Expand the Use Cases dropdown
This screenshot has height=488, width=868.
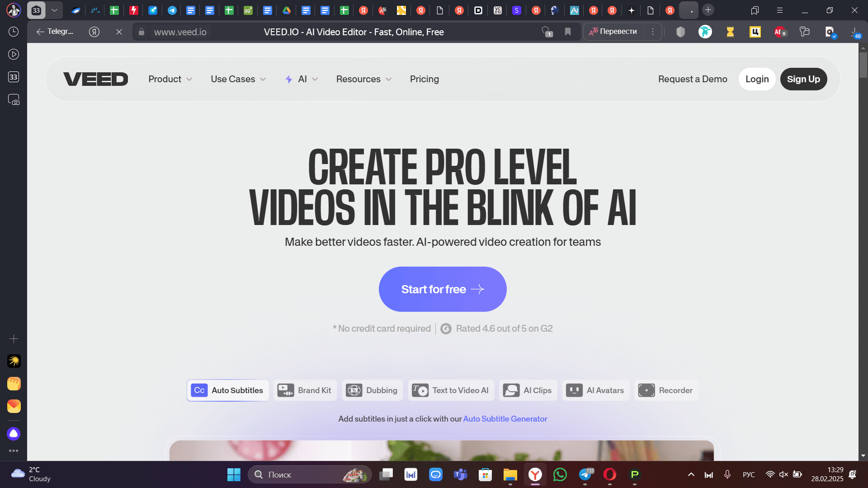(x=238, y=79)
